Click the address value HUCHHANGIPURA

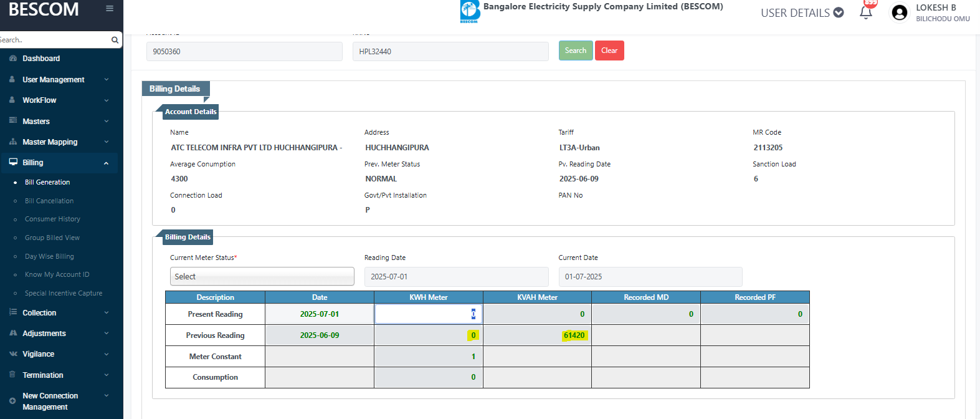[x=397, y=148]
